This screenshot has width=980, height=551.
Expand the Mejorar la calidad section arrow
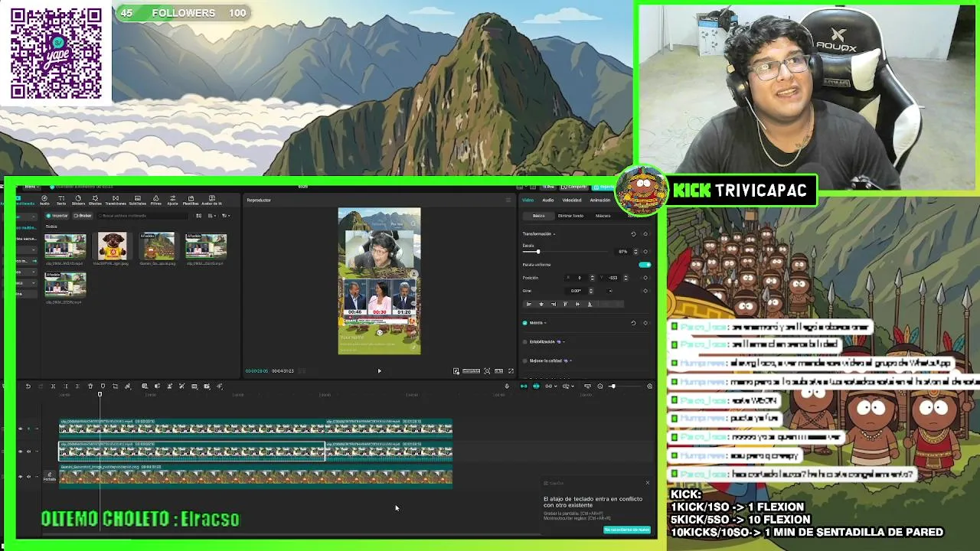click(x=571, y=361)
